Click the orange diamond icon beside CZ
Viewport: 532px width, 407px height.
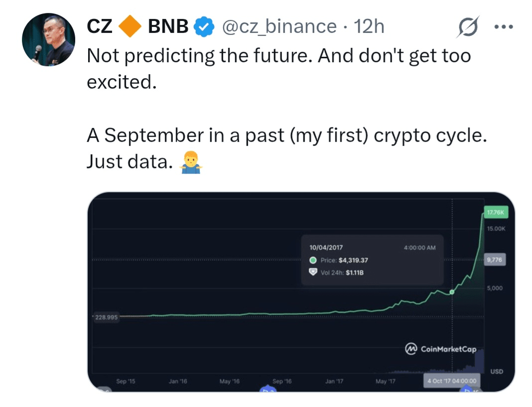click(130, 26)
